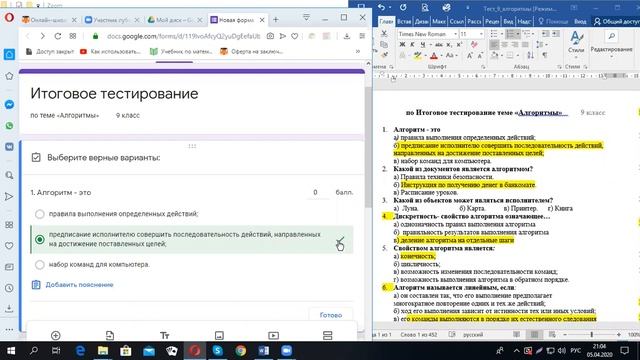Screen dimensions: 640x360
Task: Select option 'набор команд для компьютера'
Action: click(x=40, y=265)
